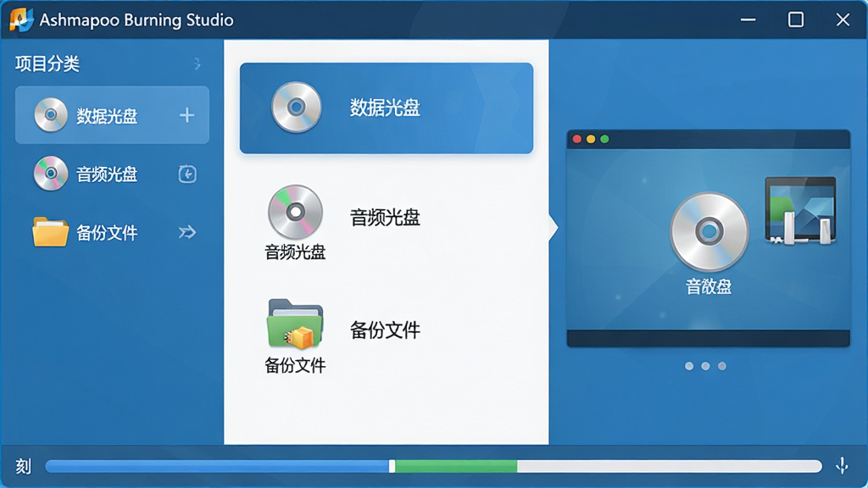Open the highlighted 数据光盘 card
The width and height of the screenshot is (868, 488).
coord(387,108)
